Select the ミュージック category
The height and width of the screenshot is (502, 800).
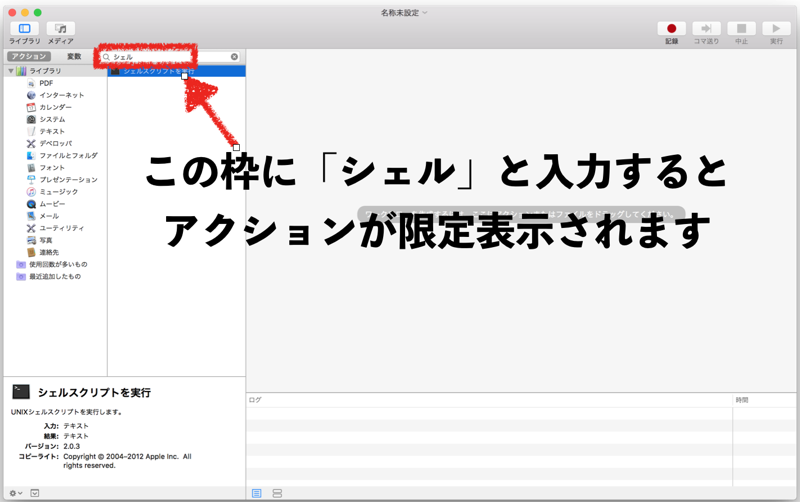(x=59, y=192)
